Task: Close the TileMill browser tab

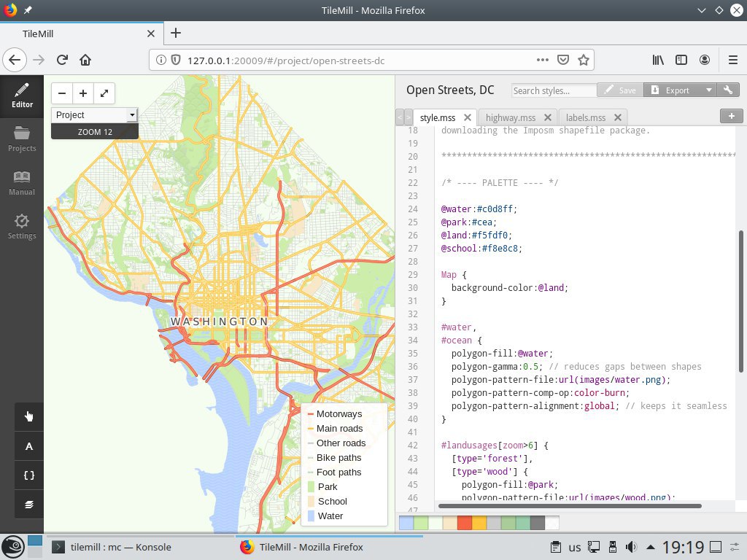Action: (150, 34)
